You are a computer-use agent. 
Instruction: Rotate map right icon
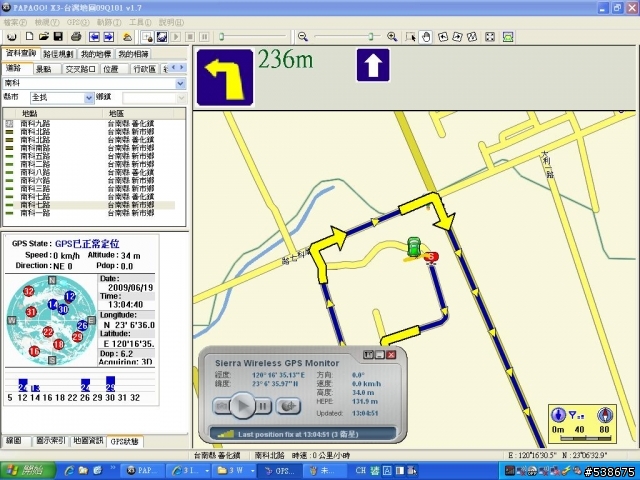pyautogui.click(x=457, y=37)
